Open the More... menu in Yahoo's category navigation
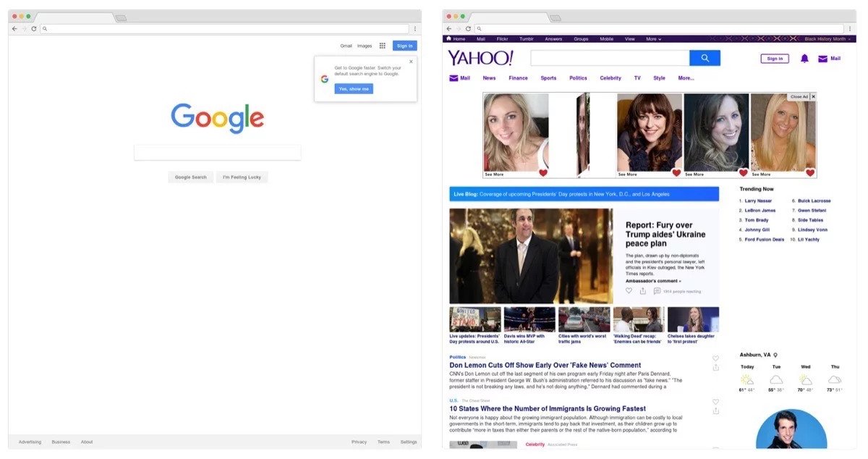The height and width of the screenshot is (459, 868). click(x=686, y=78)
